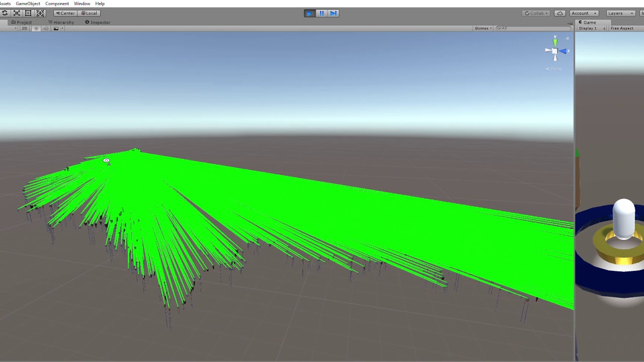Screen dimensions: 644x362
Task: Toggle the Local handle rotation button
Action: coord(89,13)
